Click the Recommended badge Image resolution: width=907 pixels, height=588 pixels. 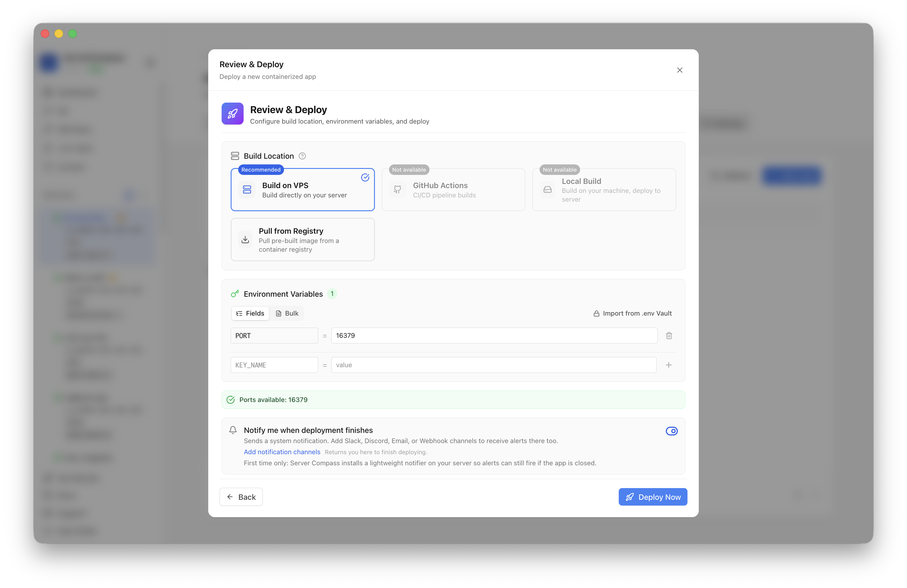[x=261, y=169]
